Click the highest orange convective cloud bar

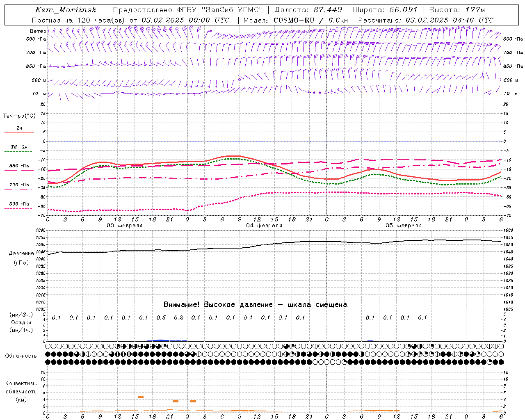[141, 397]
